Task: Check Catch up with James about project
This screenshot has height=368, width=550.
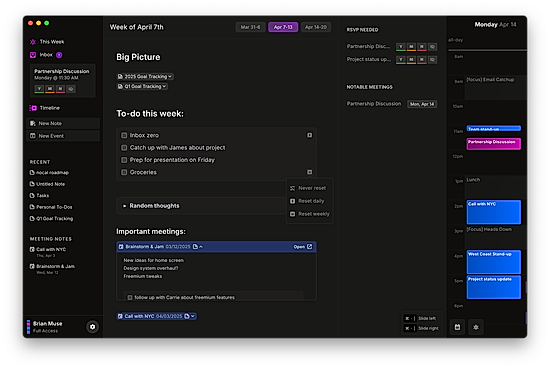Action: coord(124,148)
